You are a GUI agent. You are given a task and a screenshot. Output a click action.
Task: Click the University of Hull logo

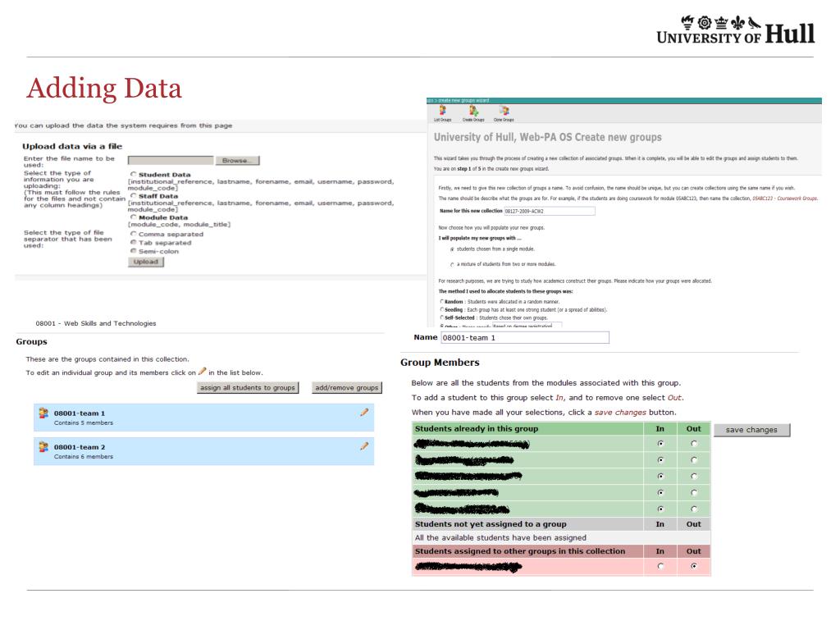pyautogui.click(x=736, y=30)
